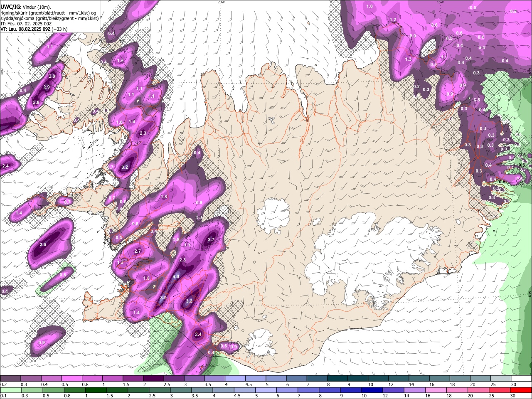Select the very dark purple swatch labeled 2

pos(153,379)
